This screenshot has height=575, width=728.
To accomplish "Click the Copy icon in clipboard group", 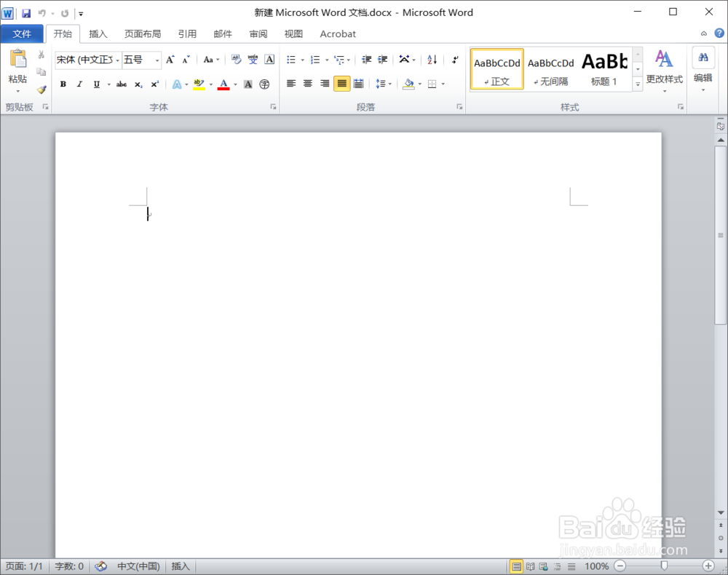I will tap(41, 72).
